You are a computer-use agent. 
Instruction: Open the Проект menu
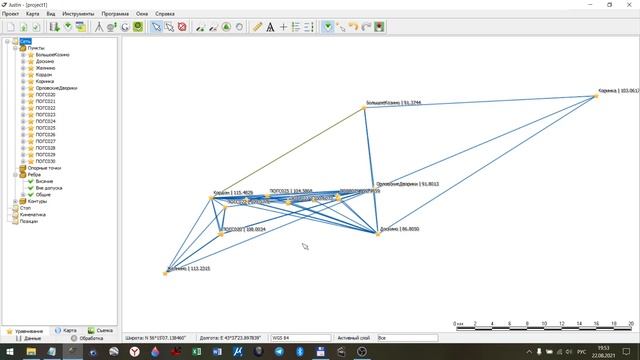click(10, 13)
